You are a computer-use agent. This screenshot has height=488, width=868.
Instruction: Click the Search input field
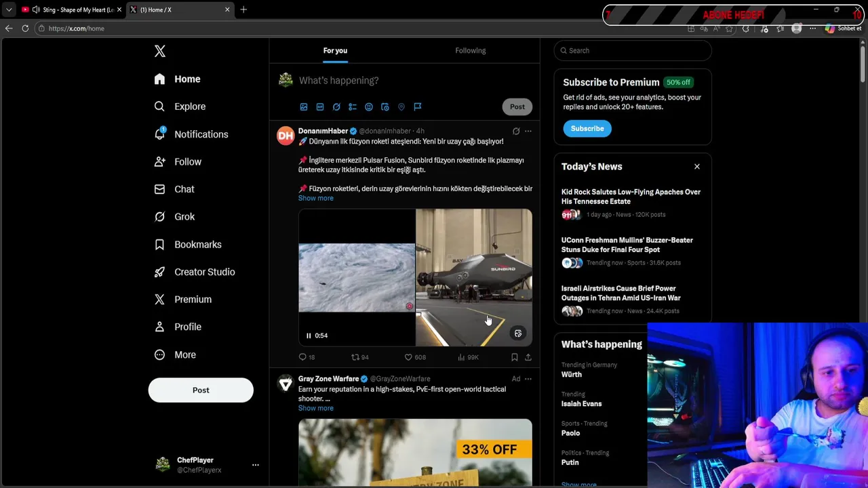633,51
